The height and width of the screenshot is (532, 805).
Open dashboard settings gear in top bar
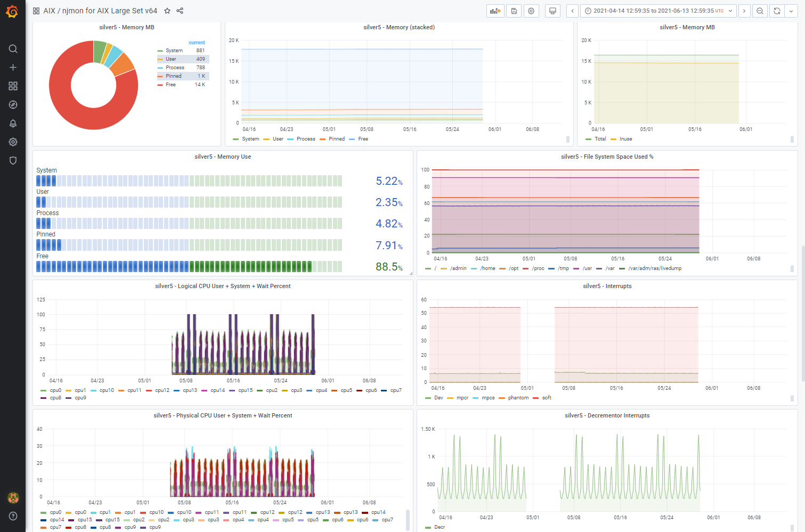(x=532, y=11)
